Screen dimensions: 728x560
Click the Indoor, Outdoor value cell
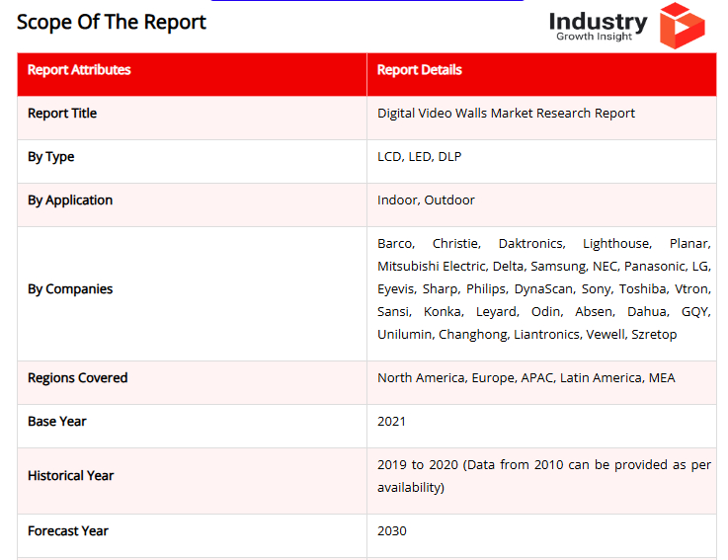point(426,200)
